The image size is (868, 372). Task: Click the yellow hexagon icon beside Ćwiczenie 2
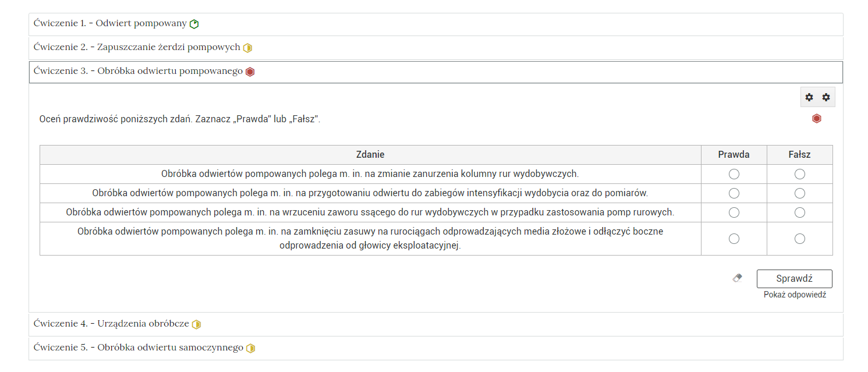pos(247,48)
